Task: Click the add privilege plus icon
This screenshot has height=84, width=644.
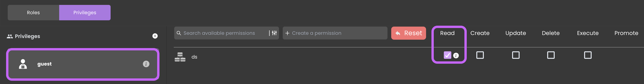Action: pyautogui.click(x=155, y=36)
